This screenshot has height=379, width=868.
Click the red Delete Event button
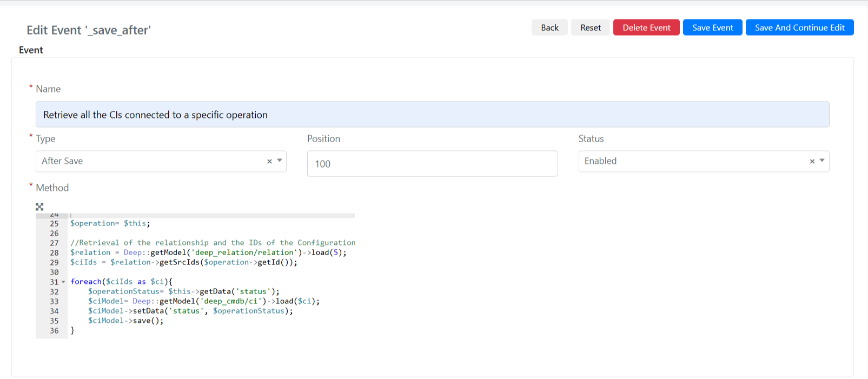click(x=646, y=28)
